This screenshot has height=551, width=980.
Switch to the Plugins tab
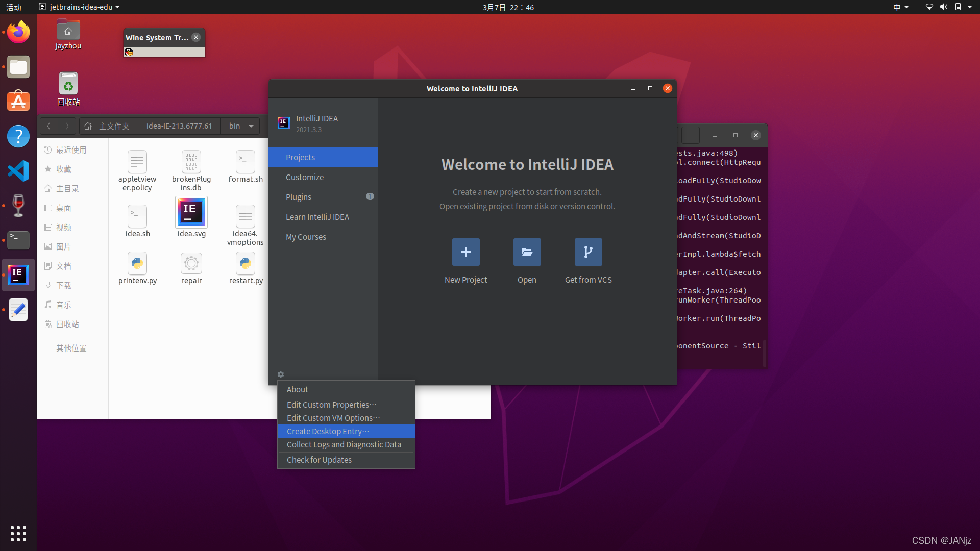pyautogui.click(x=299, y=197)
